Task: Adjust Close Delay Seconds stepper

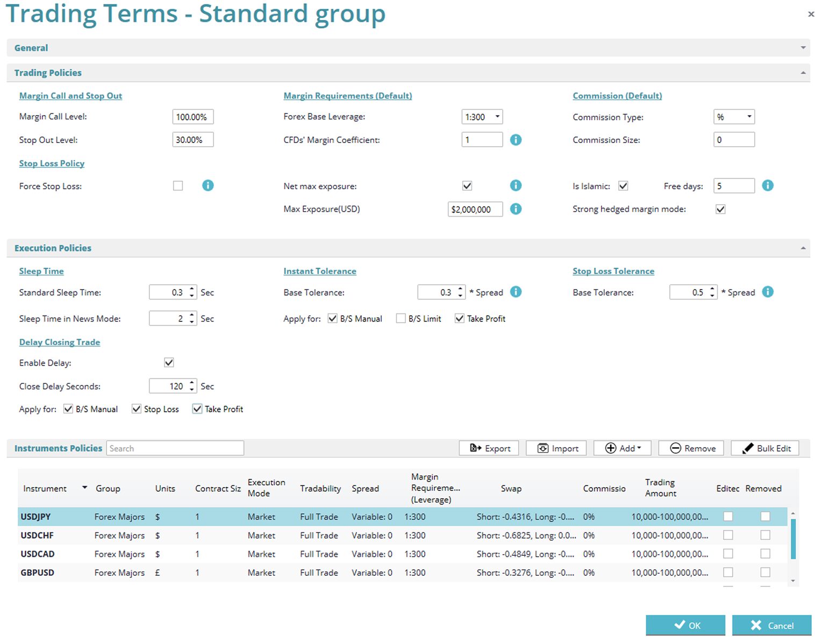Action: [x=192, y=386]
